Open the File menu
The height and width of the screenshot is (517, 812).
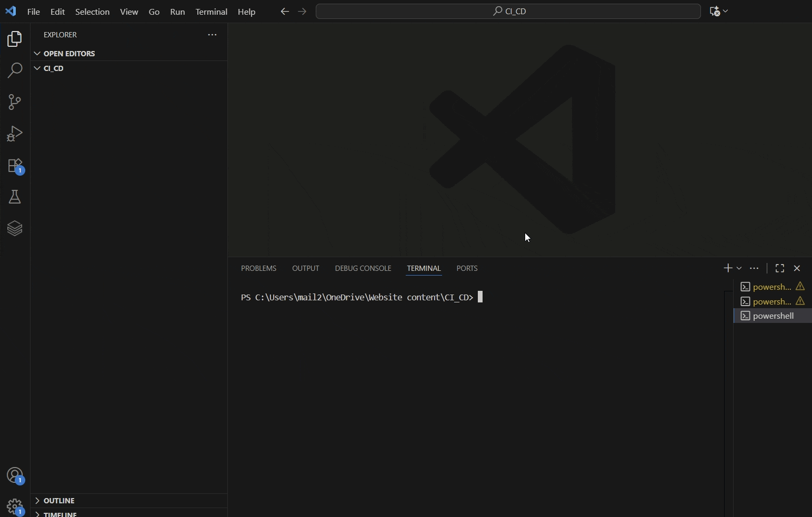point(34,12)
